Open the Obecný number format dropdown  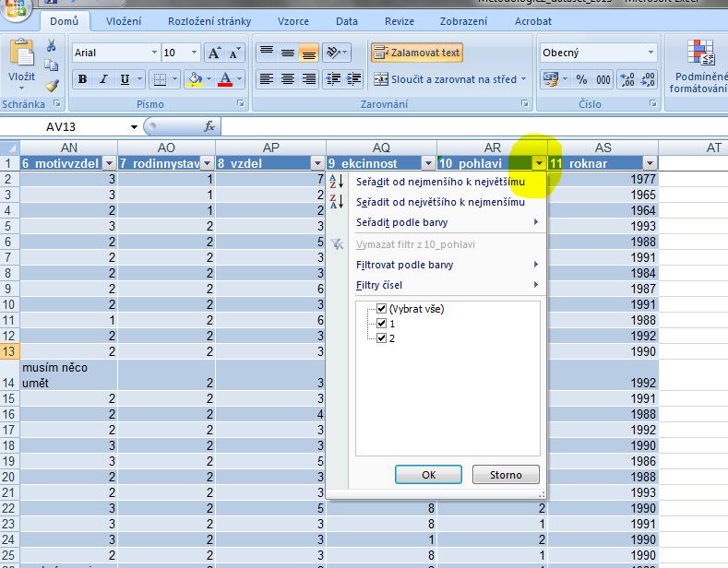coord(650,53)
